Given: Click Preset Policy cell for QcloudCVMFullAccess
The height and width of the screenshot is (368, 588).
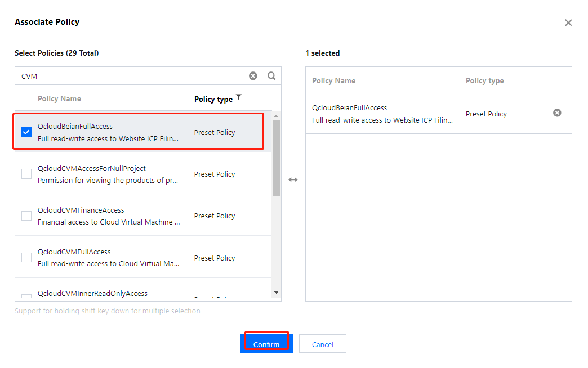Looking at the screenshot, I should click(215, 258).
